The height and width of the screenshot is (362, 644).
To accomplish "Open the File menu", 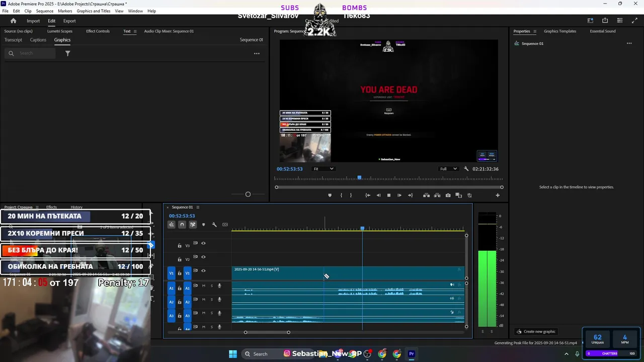I will [6, 11].
